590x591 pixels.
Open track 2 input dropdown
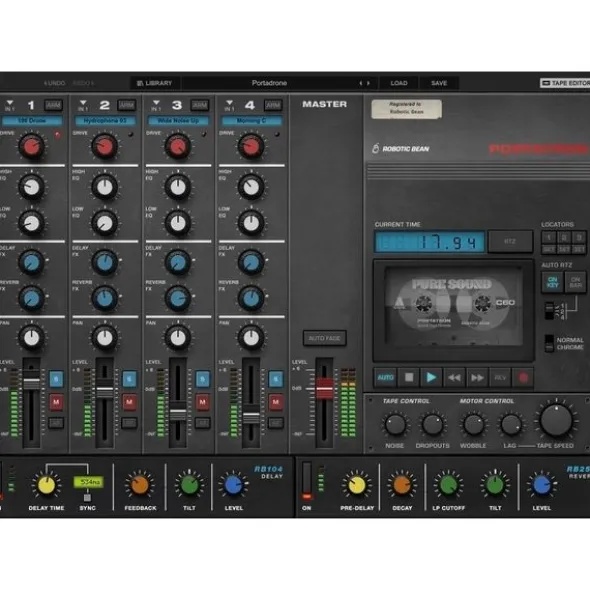[x=83, y=105]
